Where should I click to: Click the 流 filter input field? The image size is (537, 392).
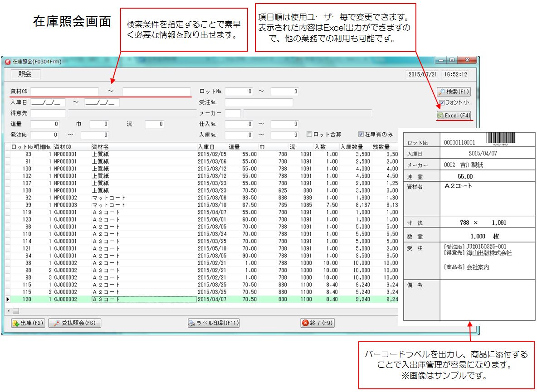155,124
